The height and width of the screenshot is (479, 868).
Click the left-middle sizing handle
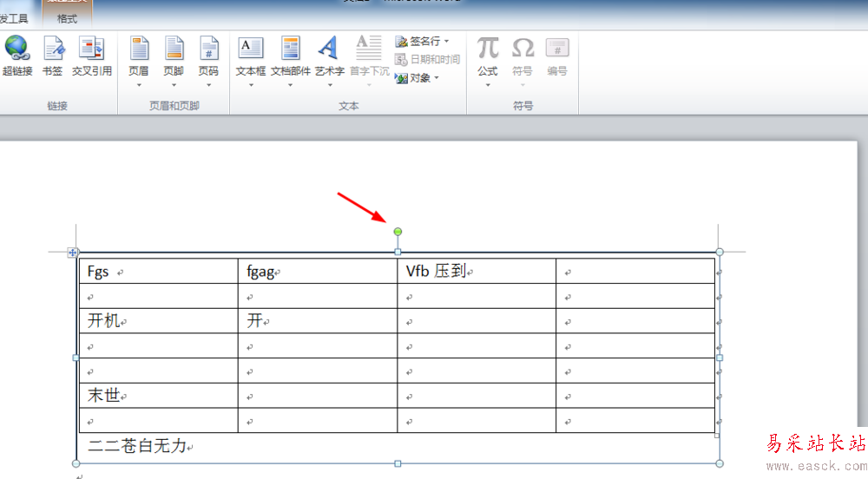pos(76,358)
